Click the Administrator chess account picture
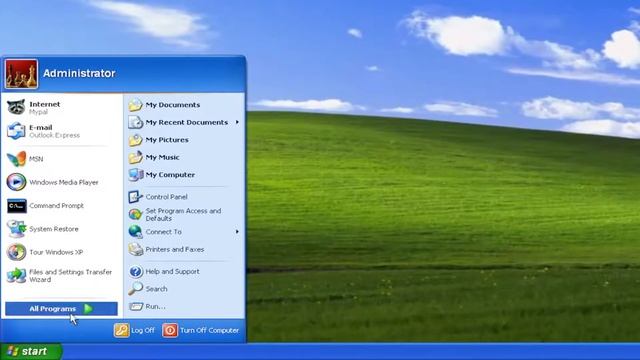Image resolution: width=640 pixels, height=360 pixels. click(21, 74)
